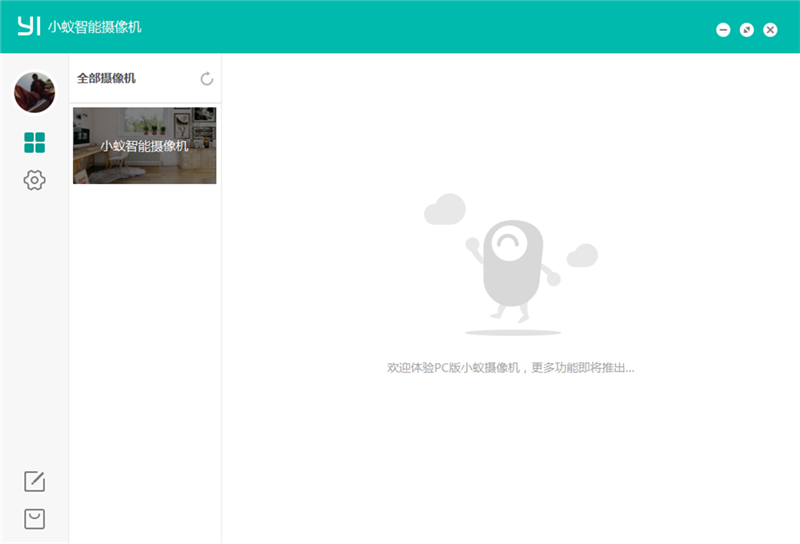800x544 pixels.
Task: Click the 小蚁智能摄像机 title bar text
Action: point(95,27)
